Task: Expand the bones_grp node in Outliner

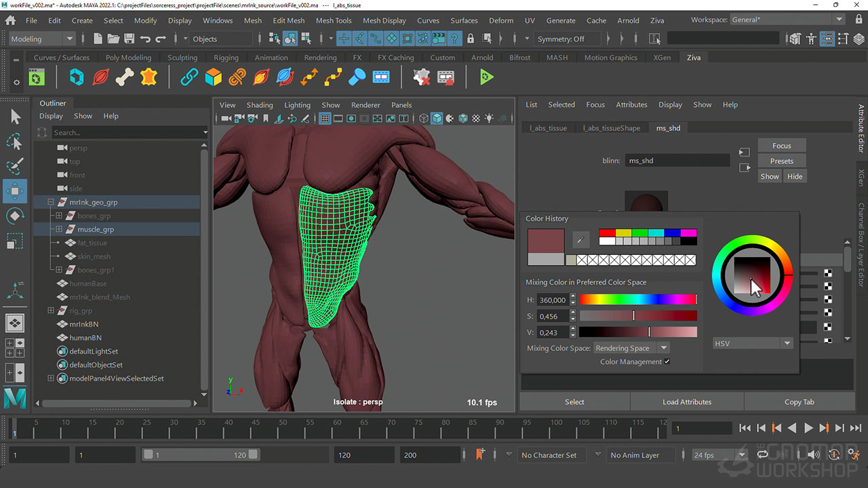Action: pos(59,216)
